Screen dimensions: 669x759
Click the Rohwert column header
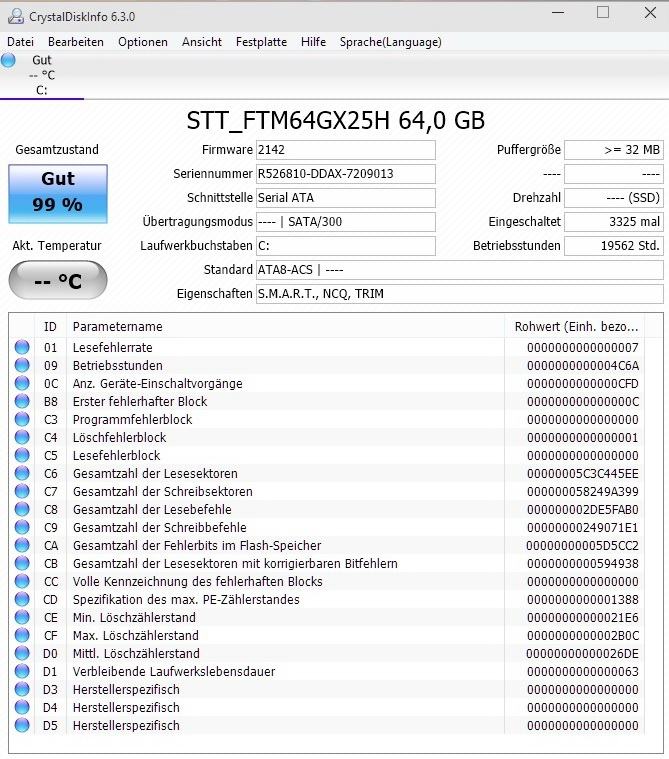pyautogui.click(x=576, y=327)
